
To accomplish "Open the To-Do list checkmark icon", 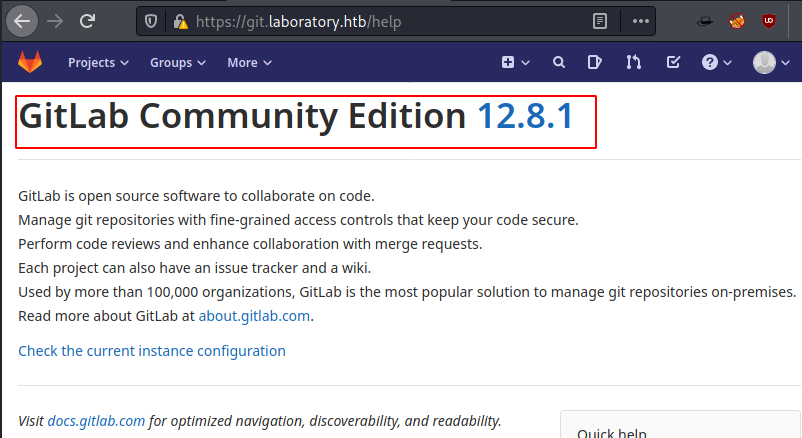I will click(x=673, y=62).
